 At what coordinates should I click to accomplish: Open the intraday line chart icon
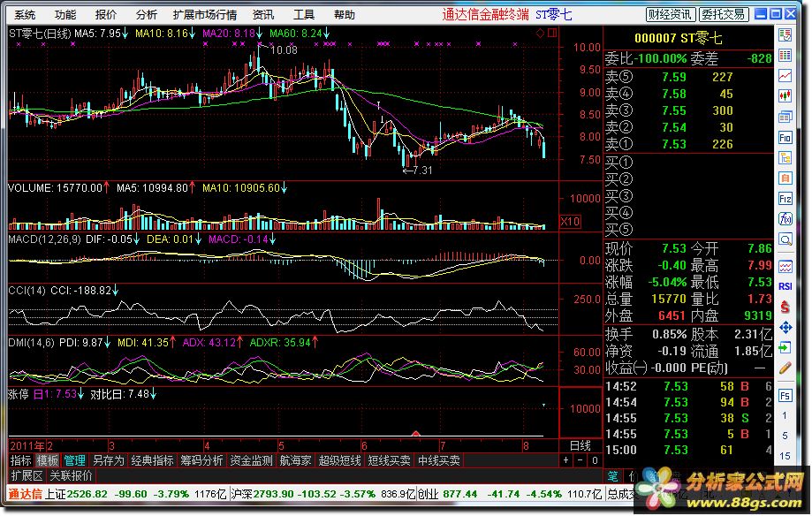coord(785,76)
